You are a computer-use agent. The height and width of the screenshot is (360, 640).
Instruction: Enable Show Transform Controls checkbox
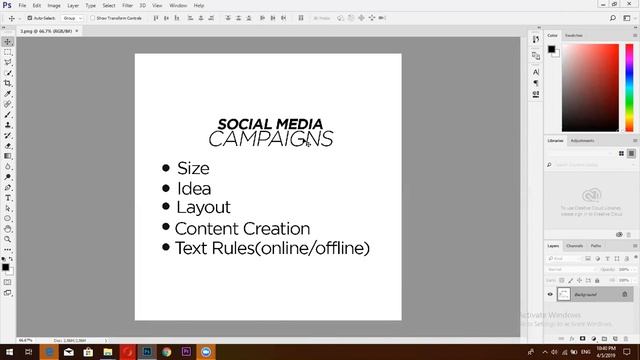92,18
